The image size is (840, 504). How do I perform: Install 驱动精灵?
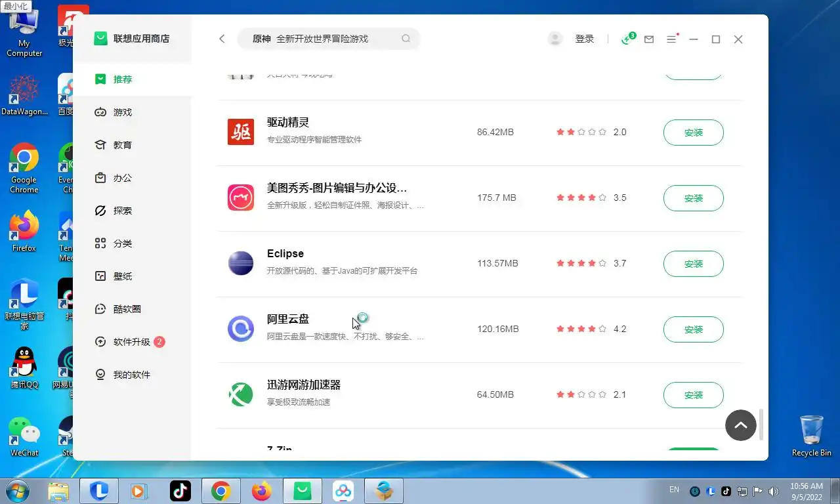click(x=694, y=133)
